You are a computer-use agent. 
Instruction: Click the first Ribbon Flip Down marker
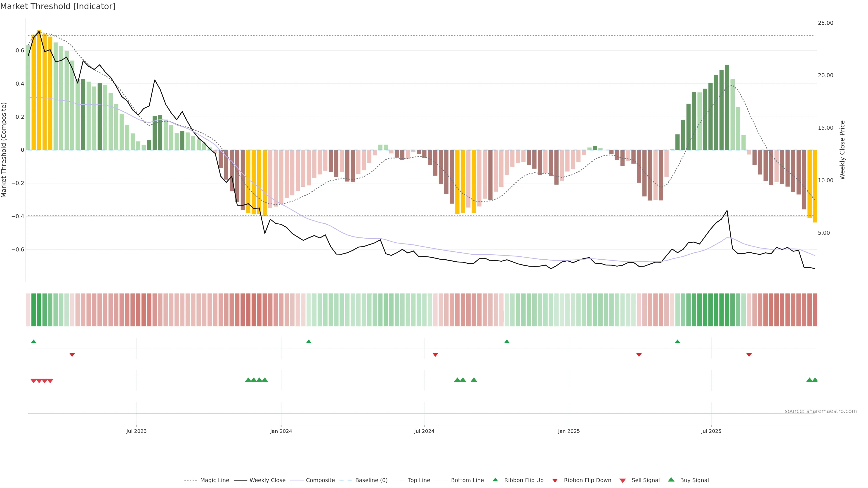tap(72, 355)
